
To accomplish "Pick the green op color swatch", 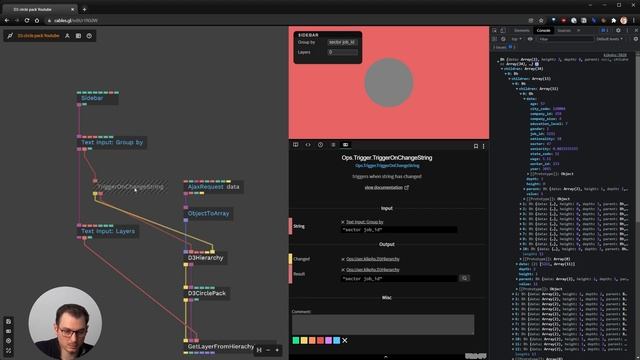I will [x=296, y=340].
